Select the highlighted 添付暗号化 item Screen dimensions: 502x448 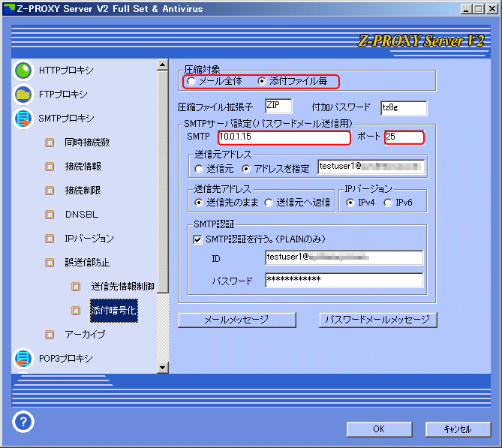(x=114, y=311)
